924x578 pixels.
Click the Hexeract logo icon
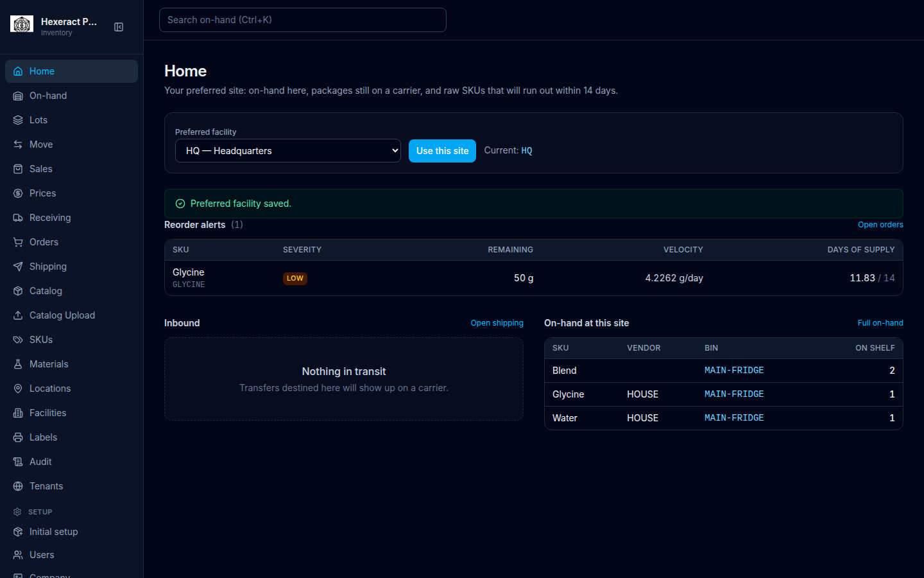(22, 24)
